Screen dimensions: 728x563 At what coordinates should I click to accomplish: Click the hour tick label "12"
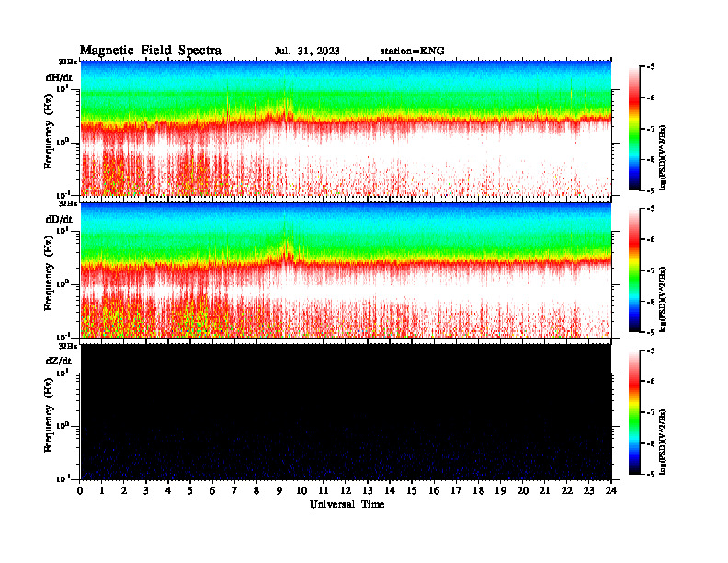coord(346,491)
